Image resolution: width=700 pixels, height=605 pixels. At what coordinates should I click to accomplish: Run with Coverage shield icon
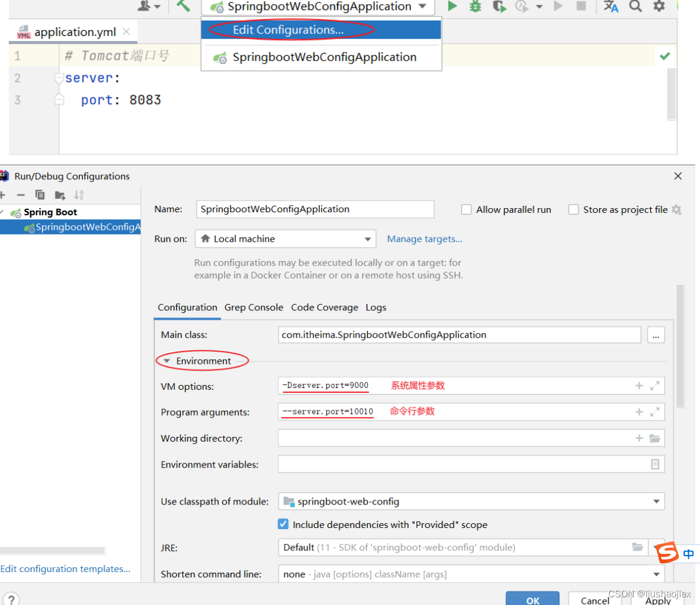click(499, 6)
